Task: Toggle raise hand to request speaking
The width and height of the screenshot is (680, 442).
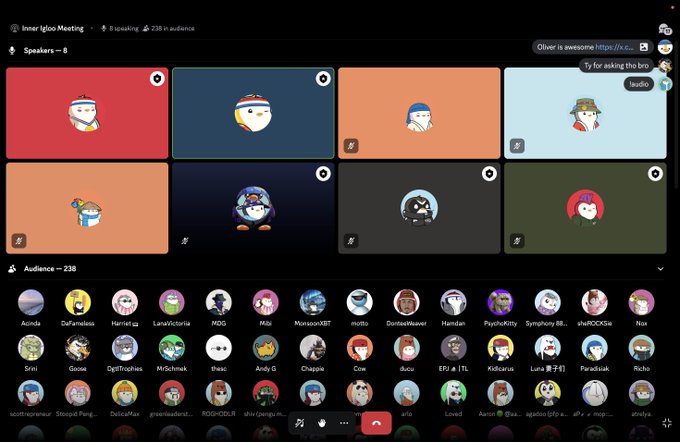Action: 321,423
